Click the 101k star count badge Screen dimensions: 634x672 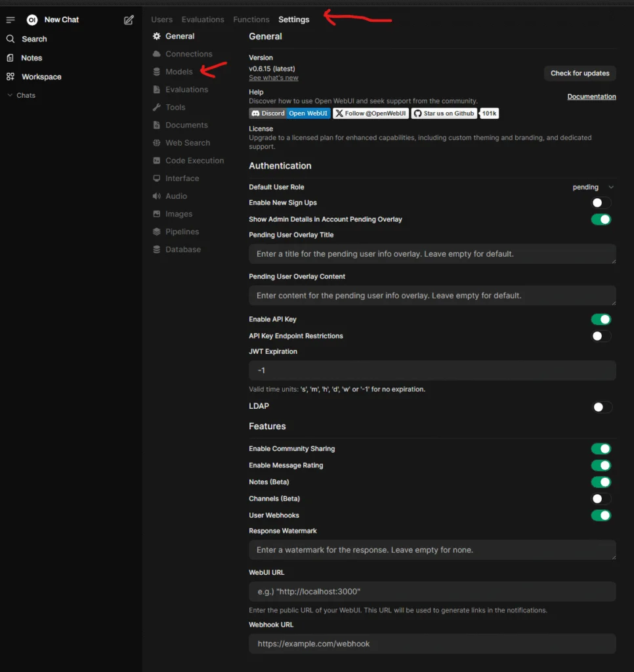[x=489, y=114]
